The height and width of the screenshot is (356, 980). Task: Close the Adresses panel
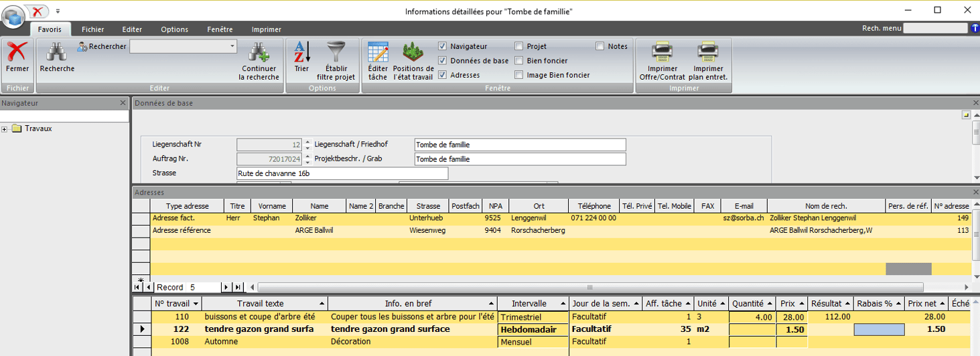pyautogui.click(x=975, y=193)
